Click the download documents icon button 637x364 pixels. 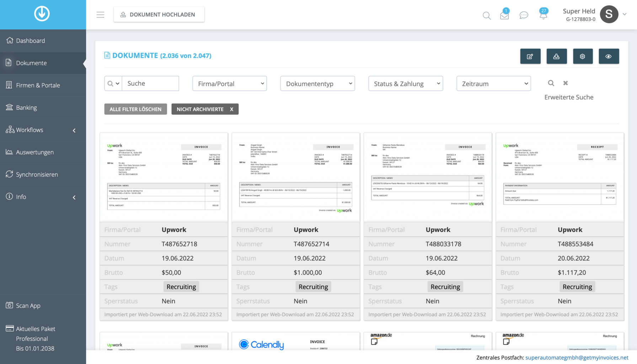(x=556, y=57)
